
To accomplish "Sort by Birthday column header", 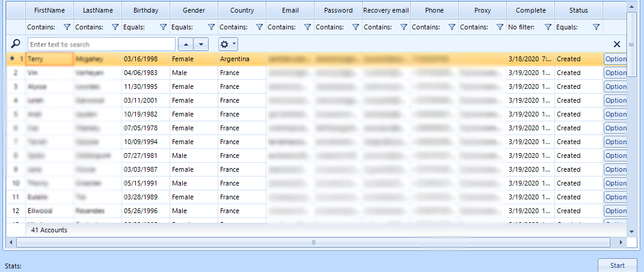I will click(146, 10).
